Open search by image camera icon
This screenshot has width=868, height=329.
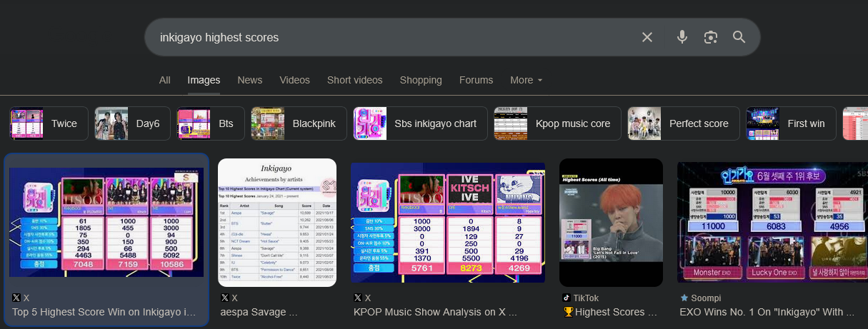pos(710,37)
